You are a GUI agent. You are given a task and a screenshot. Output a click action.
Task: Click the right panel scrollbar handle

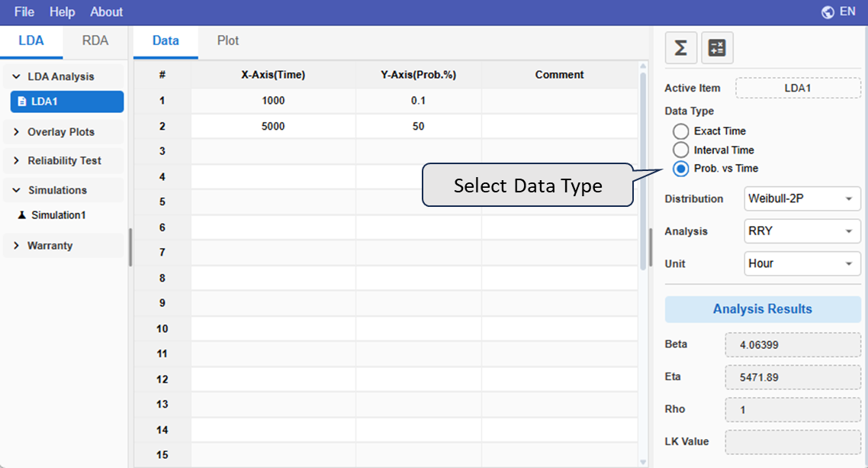point(651,247)
